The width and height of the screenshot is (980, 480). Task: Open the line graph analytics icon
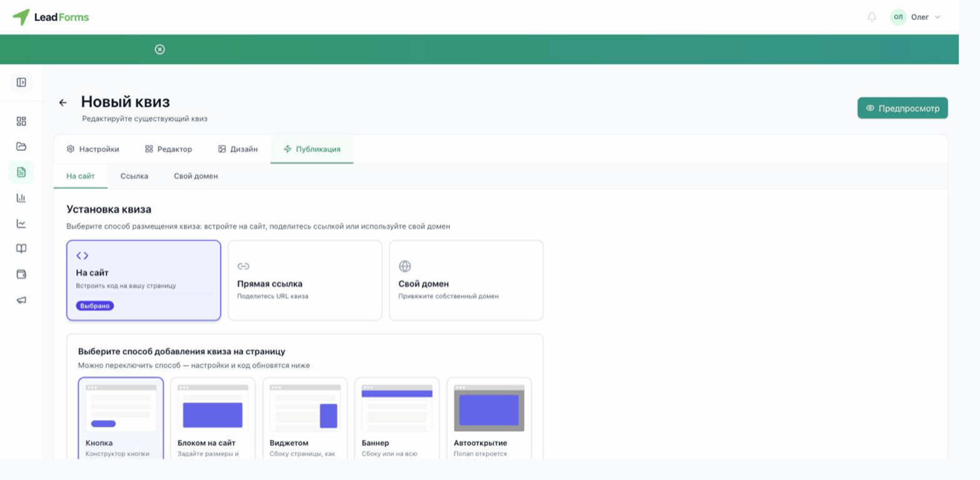coord(21,223)
